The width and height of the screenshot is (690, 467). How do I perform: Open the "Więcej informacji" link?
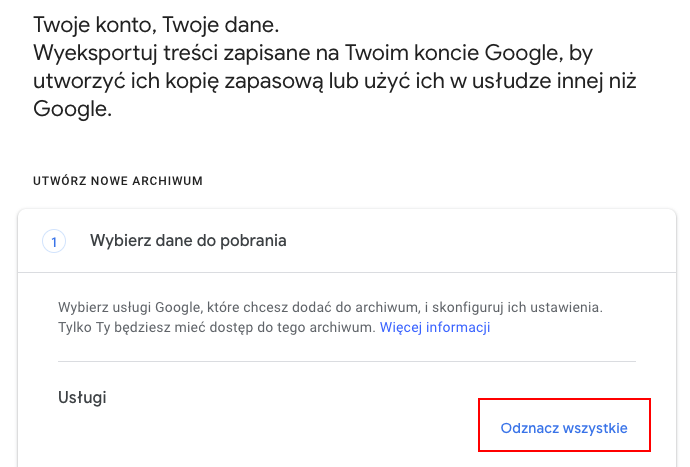point(434,327)
